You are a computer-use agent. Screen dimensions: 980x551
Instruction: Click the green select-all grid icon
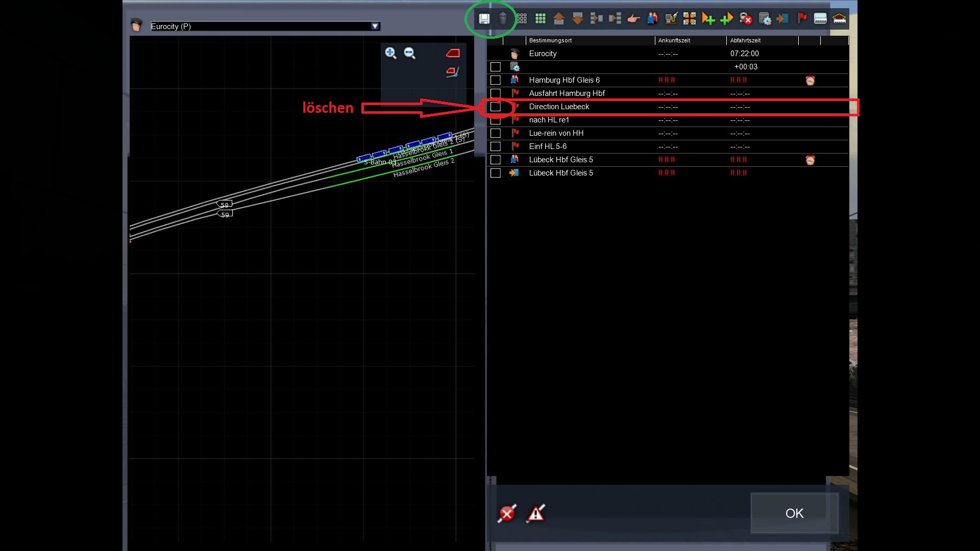point(540,19)
